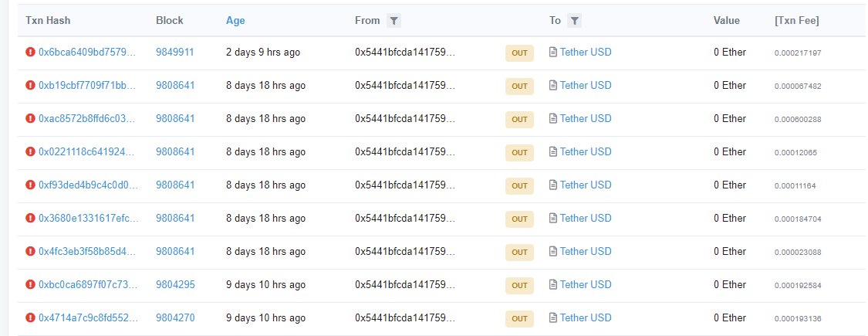Viewport: 868px width, 336px height.
Task: Open block 9849911 link
Action: click(174, 53)
